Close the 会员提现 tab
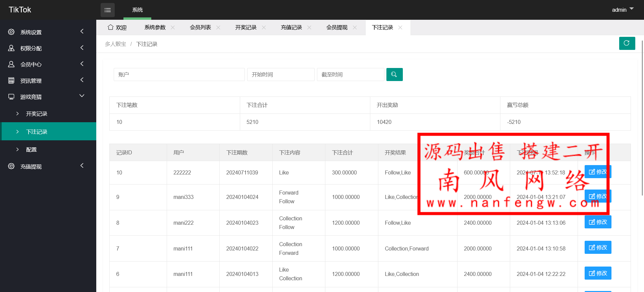This screenshot has height=292, width=644. [355, 27]
